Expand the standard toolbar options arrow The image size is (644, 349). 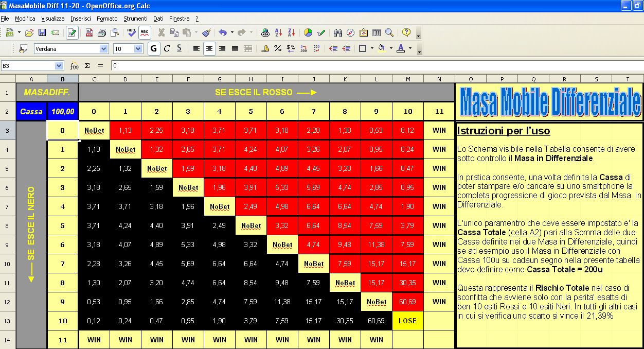(x=418, y=33)
